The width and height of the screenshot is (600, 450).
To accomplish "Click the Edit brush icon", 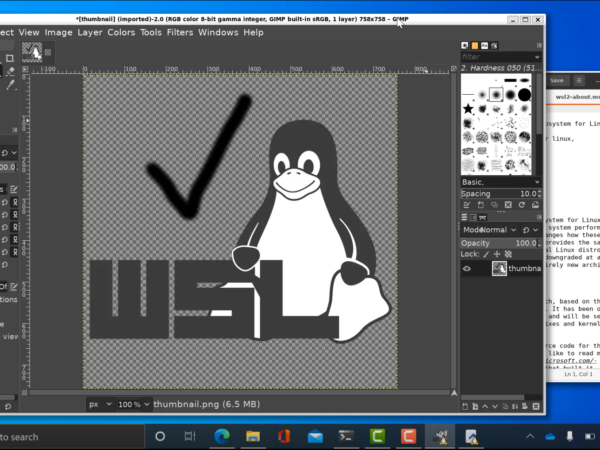I will tap(467, 205).
